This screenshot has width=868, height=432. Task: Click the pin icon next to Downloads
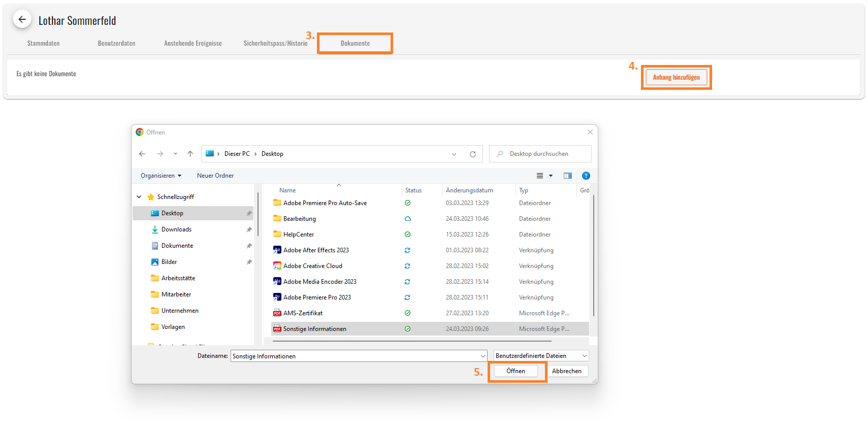[x=249, y=230]
